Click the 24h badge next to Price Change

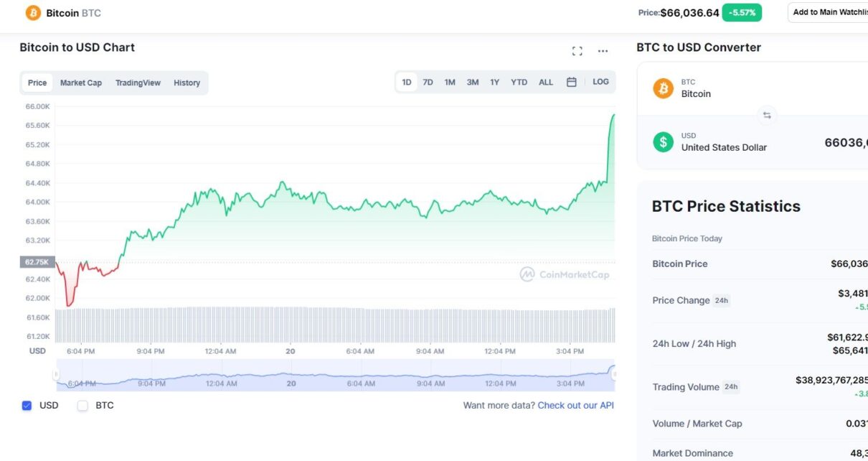pyautogui.click(x=721, y=301)
